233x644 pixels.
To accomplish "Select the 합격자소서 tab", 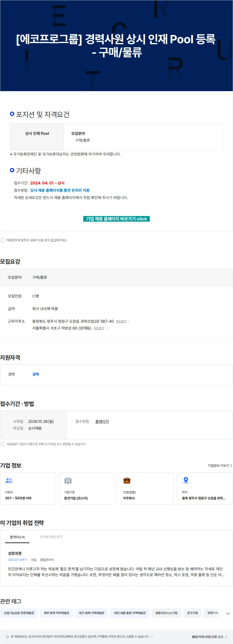I will 17,537.
